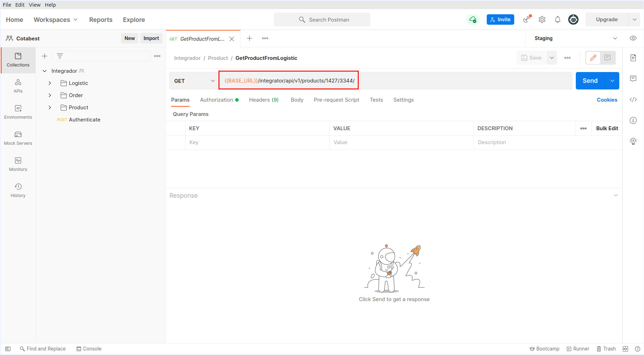644x355 pixels.
Task: Switch to the Pre-request Script tab
Action: click(336, 100)
